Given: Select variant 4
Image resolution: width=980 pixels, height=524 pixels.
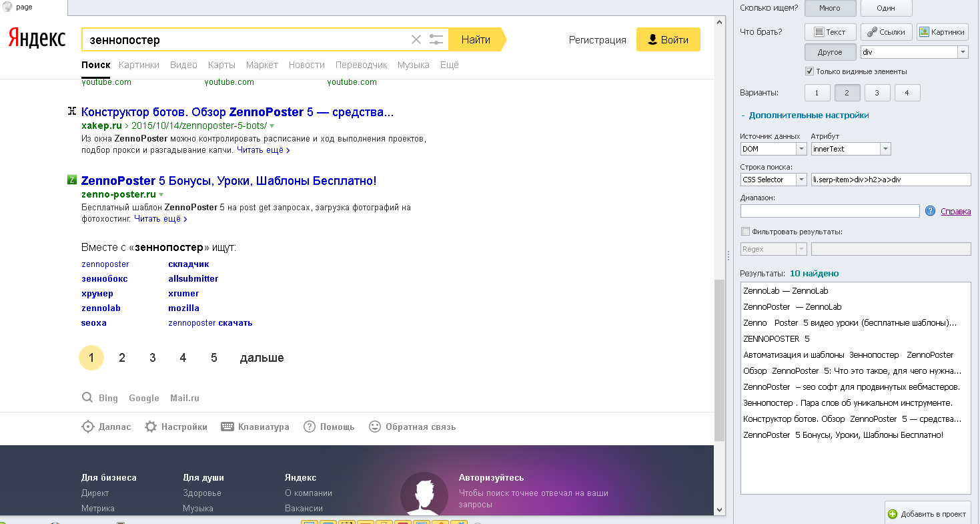Looking at the screenshot, I should 907,93.
